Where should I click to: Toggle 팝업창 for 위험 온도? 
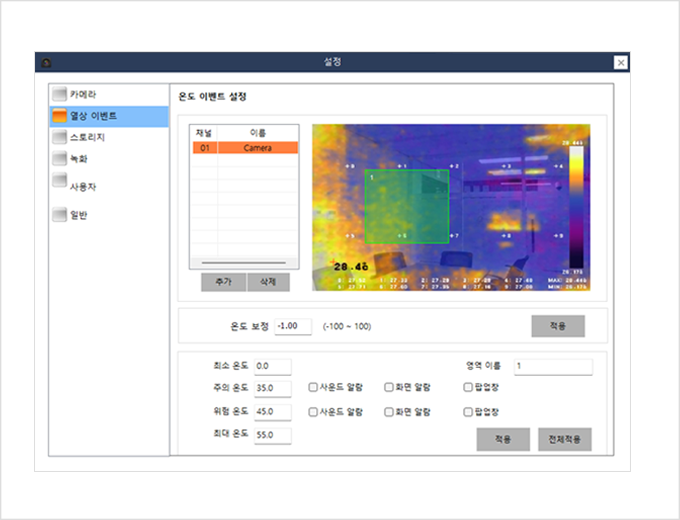coord(468,412)
